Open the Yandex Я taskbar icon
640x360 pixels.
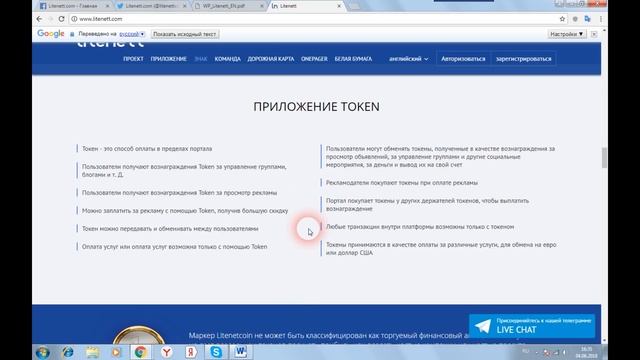tap(191, 352)
